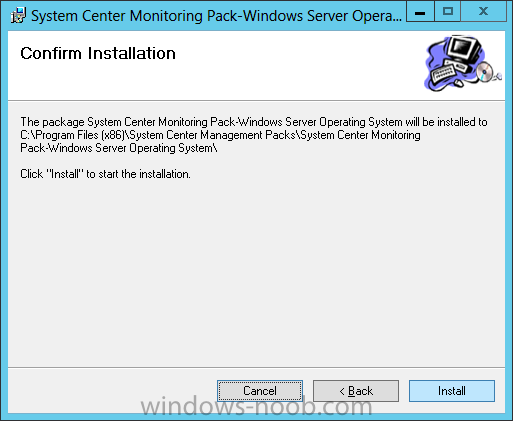Maximize the setup wizard window

click(x=448, y=12)
